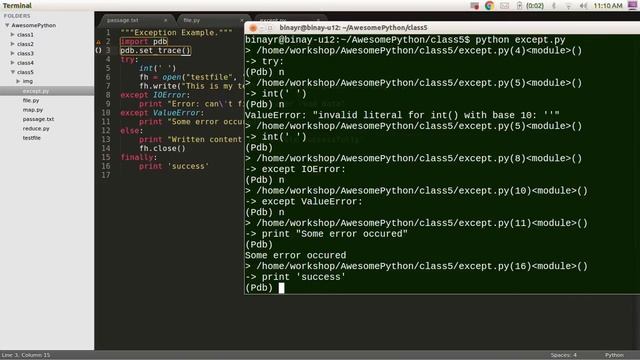640x360 pixels.
Task: Click the red screen-recorder indicator in the top panel
Action: (x=474, y=5)
